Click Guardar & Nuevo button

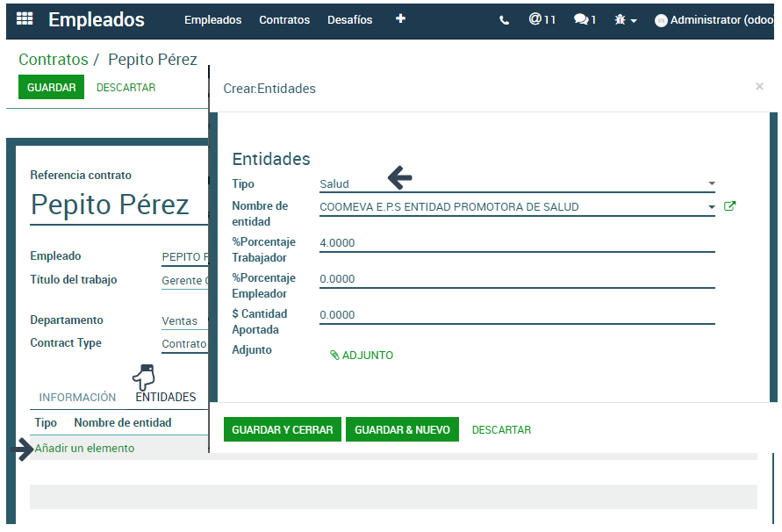click(x=402, y=430)
